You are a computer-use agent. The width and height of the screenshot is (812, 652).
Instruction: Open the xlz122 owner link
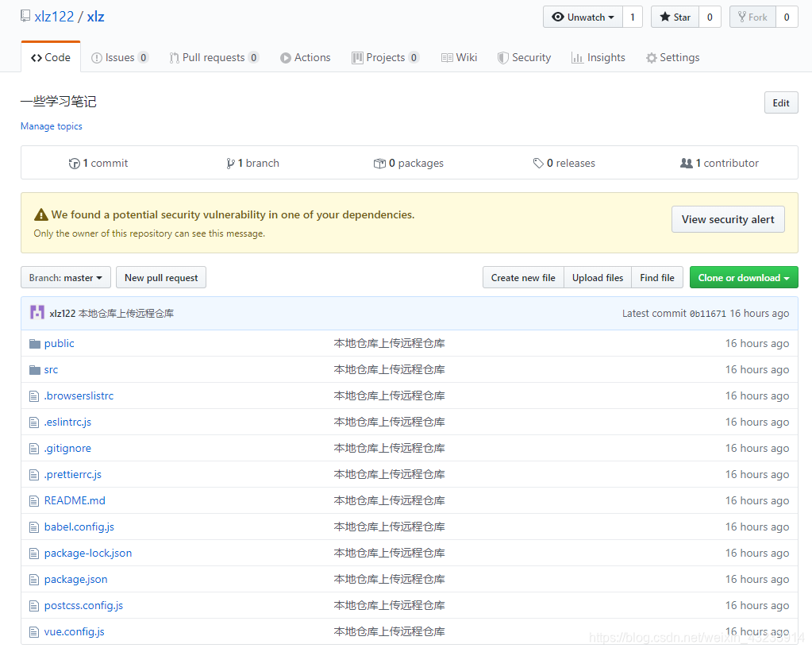click(55, 17)
